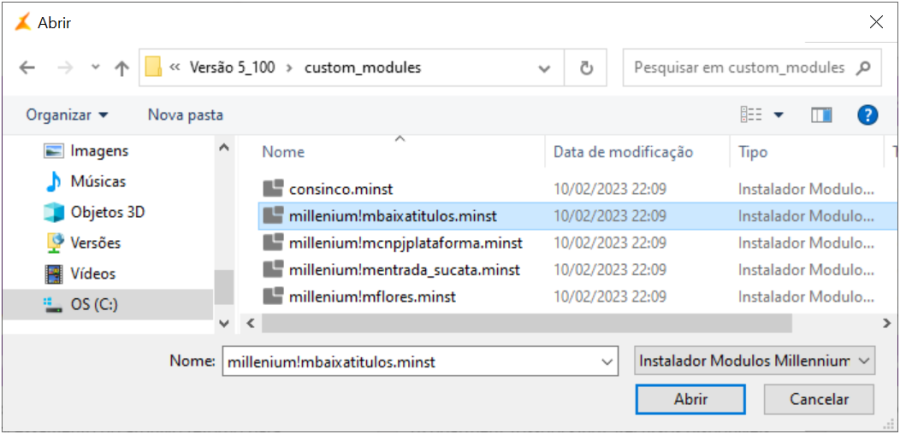Click the type cell of millenium!mflores.minst

(x=807, y=297)
